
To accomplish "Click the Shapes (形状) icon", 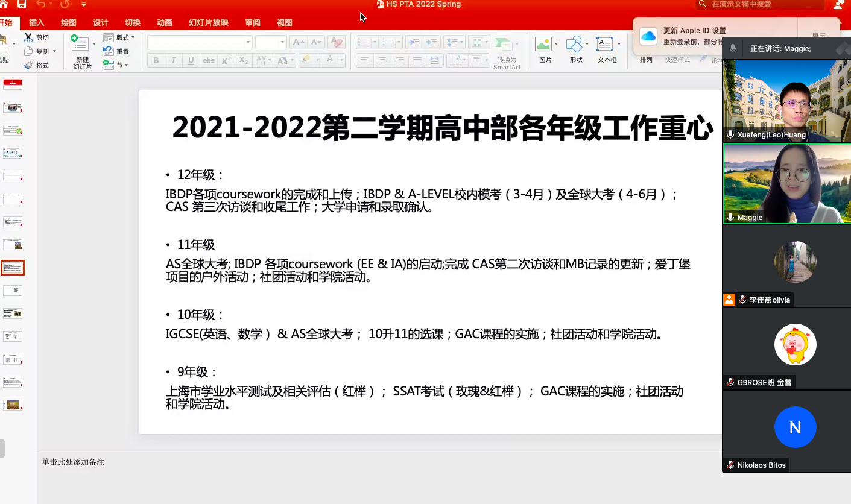I will click(x=574, y=44).
